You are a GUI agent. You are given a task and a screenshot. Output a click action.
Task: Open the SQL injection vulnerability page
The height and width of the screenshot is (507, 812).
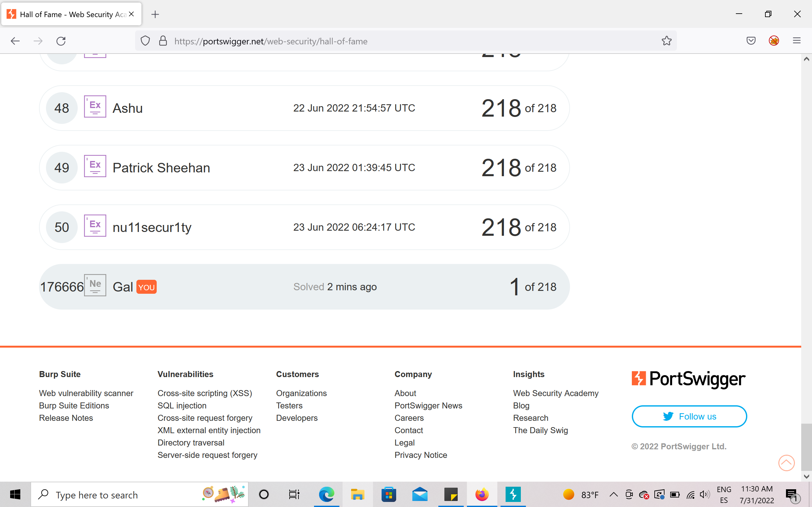(181, 405)
